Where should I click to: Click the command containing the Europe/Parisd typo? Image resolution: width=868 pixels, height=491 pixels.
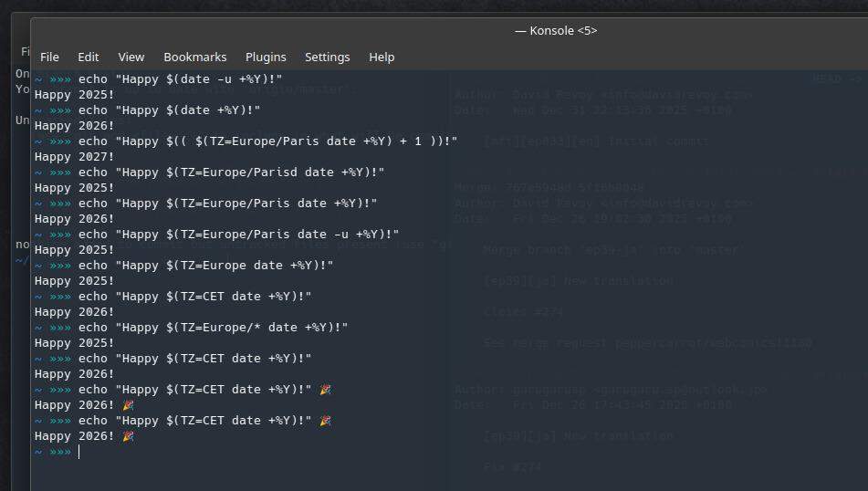tap(231, 172)
